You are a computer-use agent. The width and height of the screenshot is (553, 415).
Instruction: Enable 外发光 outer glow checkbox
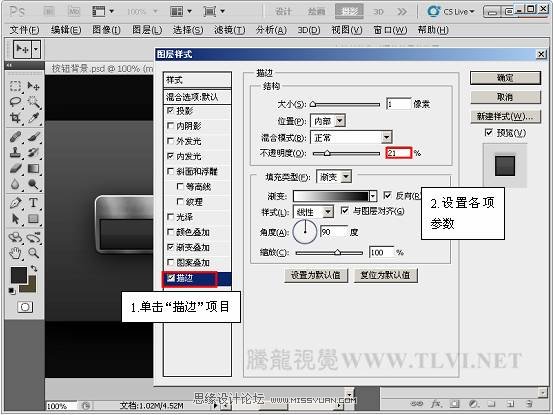170,141
